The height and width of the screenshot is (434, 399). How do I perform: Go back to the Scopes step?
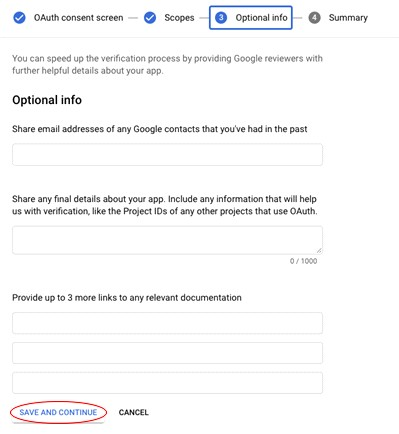(179, 18)
